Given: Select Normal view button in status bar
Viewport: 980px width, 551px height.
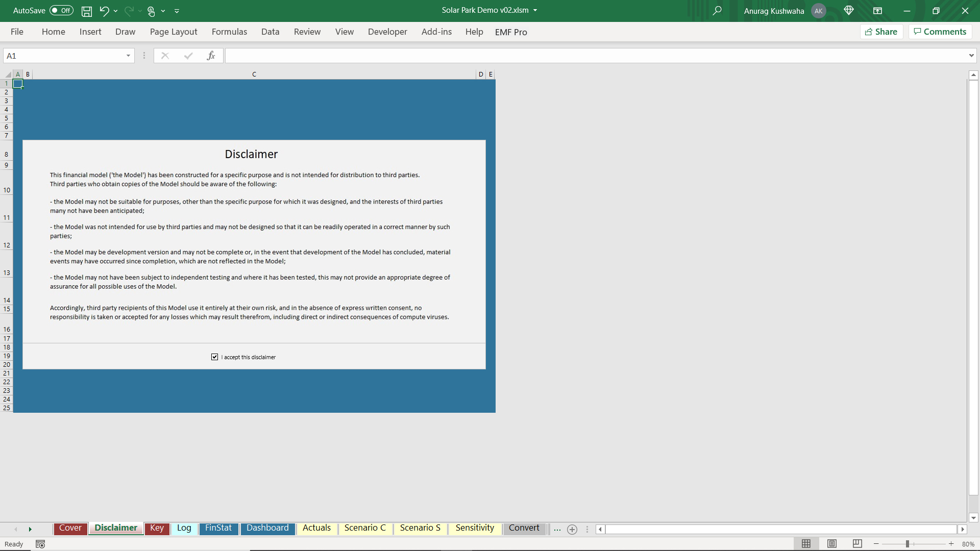Looking at the screenshot, I should [x=806, y=544].
